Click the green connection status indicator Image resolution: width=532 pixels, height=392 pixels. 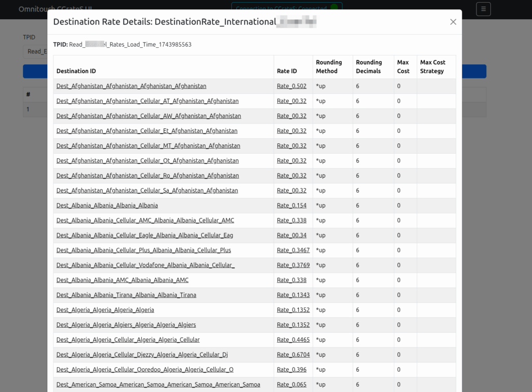click(334, 8)
